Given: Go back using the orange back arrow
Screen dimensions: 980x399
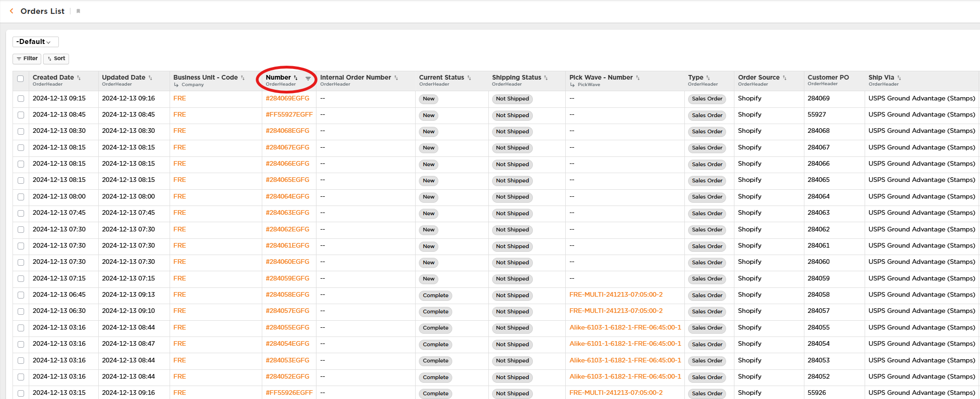Looking at the screenshot, I should pos(12,11).
